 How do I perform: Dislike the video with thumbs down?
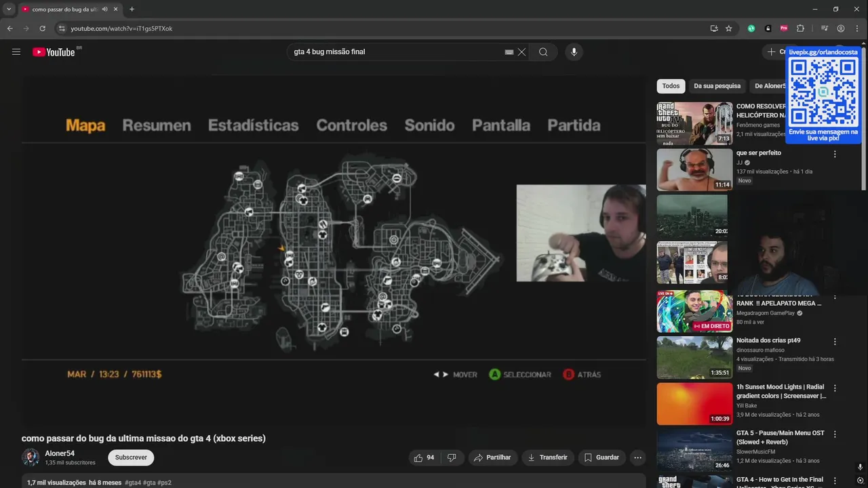(452, 457)
